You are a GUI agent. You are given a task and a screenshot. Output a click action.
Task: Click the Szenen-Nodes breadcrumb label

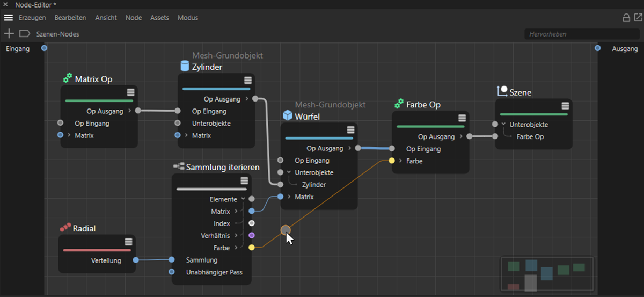[x=57, y=34]
